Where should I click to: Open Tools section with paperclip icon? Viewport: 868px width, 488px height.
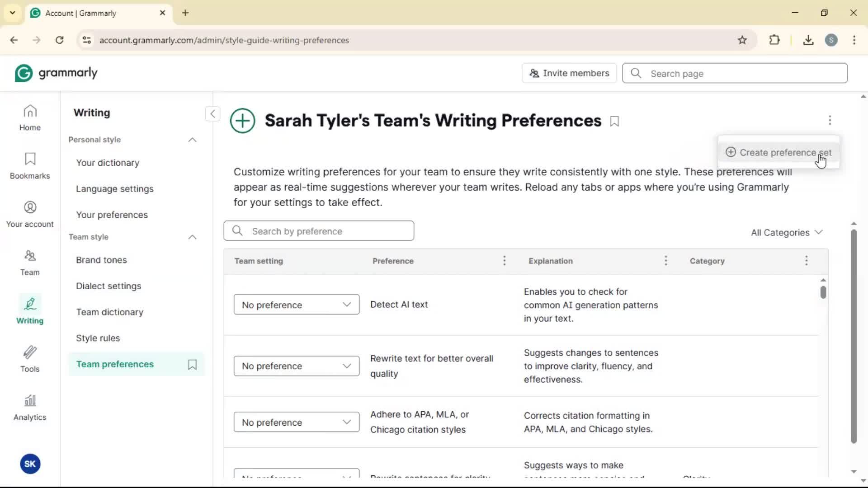pos(30,359)
